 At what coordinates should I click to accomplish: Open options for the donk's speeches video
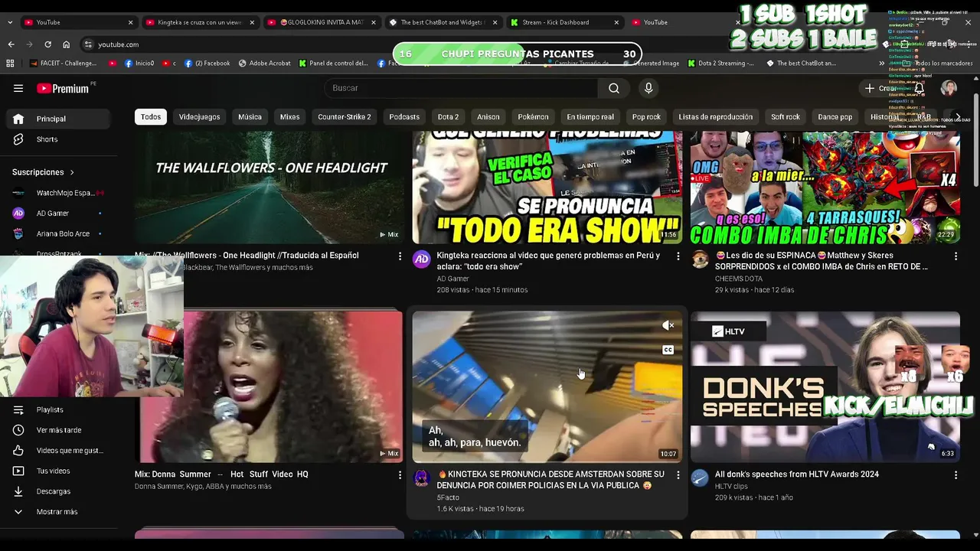click(x=955, y=475)
